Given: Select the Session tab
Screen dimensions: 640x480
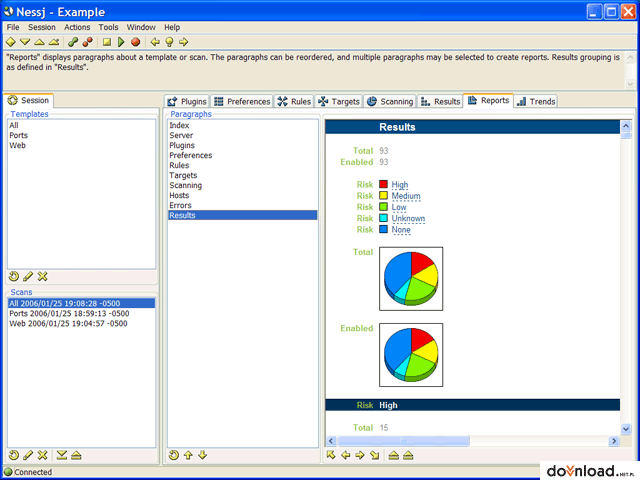Looking at the screenshot, I should [28, 100].
